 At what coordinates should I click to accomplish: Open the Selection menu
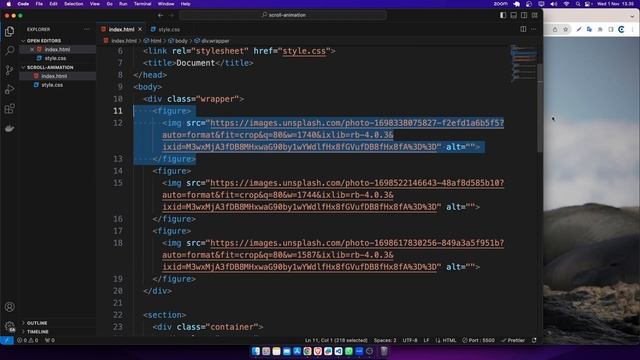tap(73, 4)
